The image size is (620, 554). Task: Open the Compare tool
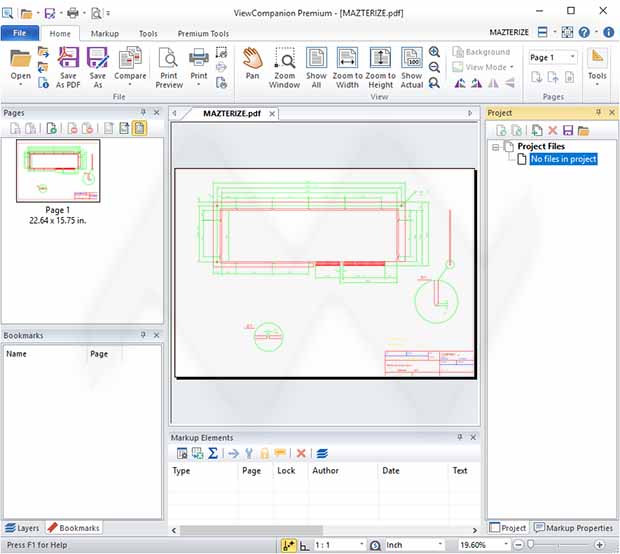point(130,67)
